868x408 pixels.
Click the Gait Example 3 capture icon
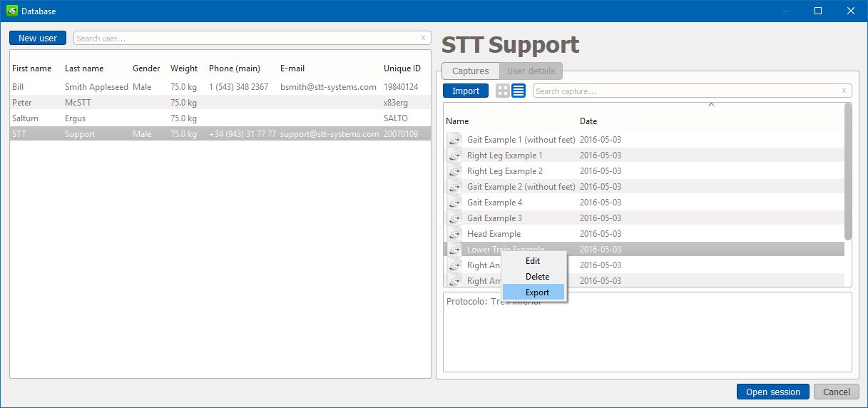pos(454,218)
